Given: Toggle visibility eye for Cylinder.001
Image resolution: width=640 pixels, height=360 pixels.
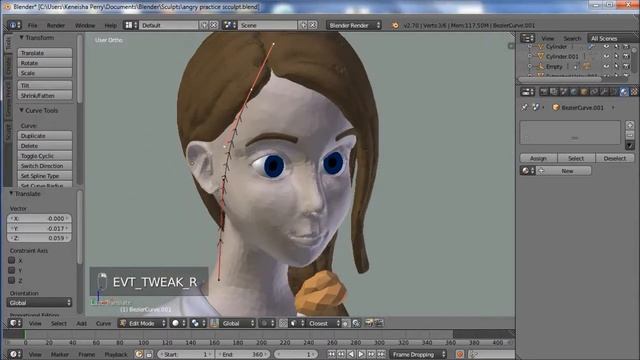Looking at the screenshot, I should 607,56.
